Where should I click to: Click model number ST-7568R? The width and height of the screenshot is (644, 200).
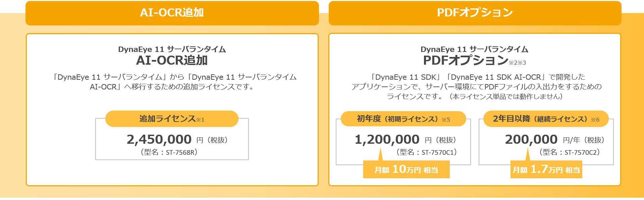181,152
